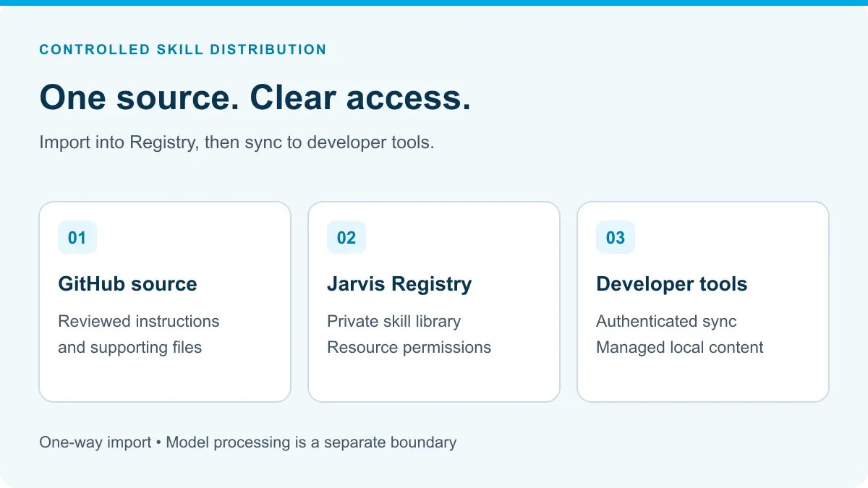Click the subtitle "Import into Registry, then sync to developer tools."
This screenshot has height=488, width=868.
click(237, 142)
